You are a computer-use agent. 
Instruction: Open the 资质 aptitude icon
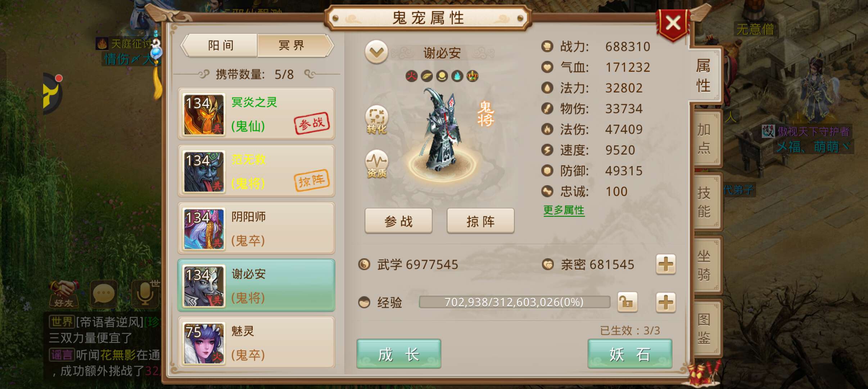click(376, 164)
